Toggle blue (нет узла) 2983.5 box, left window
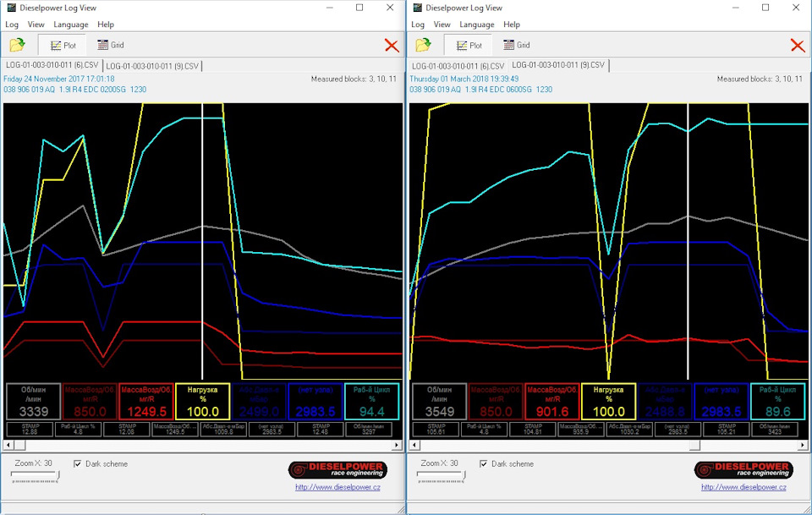Image resolution: width=812 pixels, height=515 pixels. [315, 401]
